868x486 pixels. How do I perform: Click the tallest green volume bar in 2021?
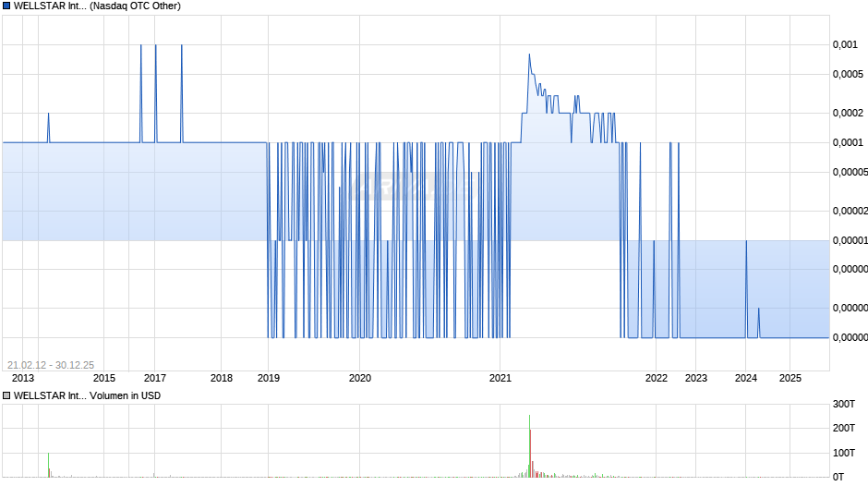(x=529, y=445)
